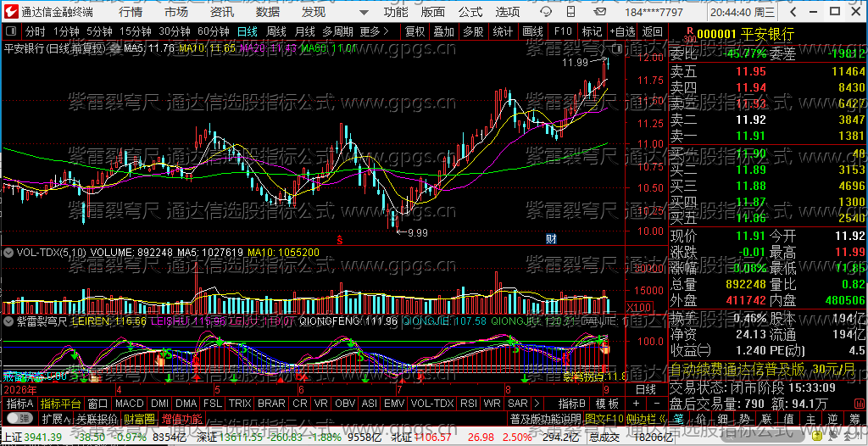Open the 市场 menu
The height and width of the screenshot is (446, 868).
coord(176,12)
